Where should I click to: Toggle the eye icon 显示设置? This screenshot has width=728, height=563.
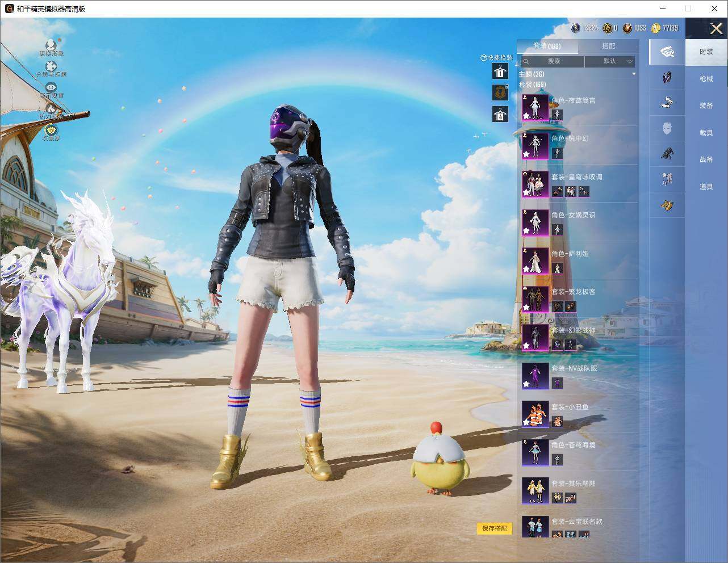pyautogui.click(x=51, y=87)
